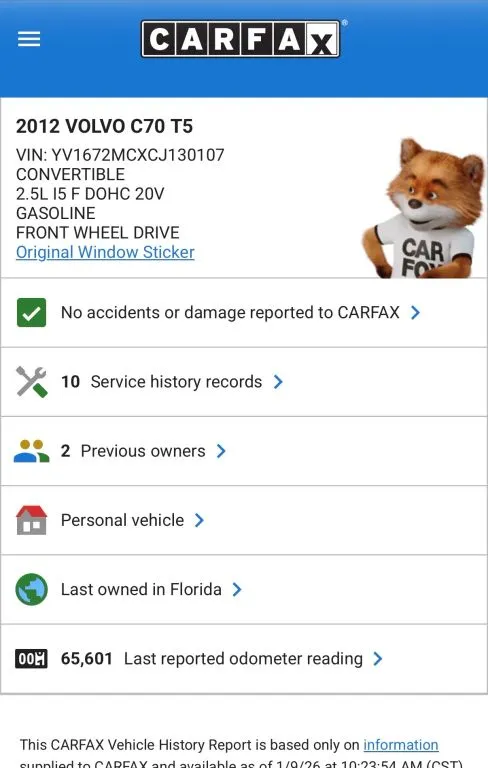Image resolution: width=488 pixels, height=768 pixels.
Task: Expand the service history records chevron
Action: [x=278, y=382]
